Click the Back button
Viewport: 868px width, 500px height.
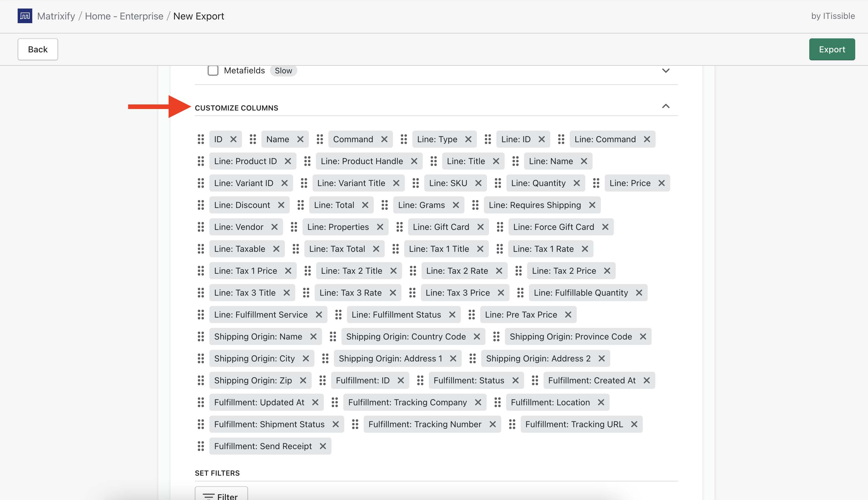pyautogui.click(x=38, y=49)
